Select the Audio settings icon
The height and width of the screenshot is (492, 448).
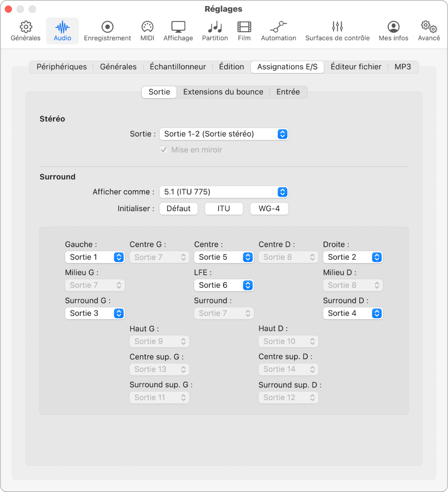click(x=62, y=30)
